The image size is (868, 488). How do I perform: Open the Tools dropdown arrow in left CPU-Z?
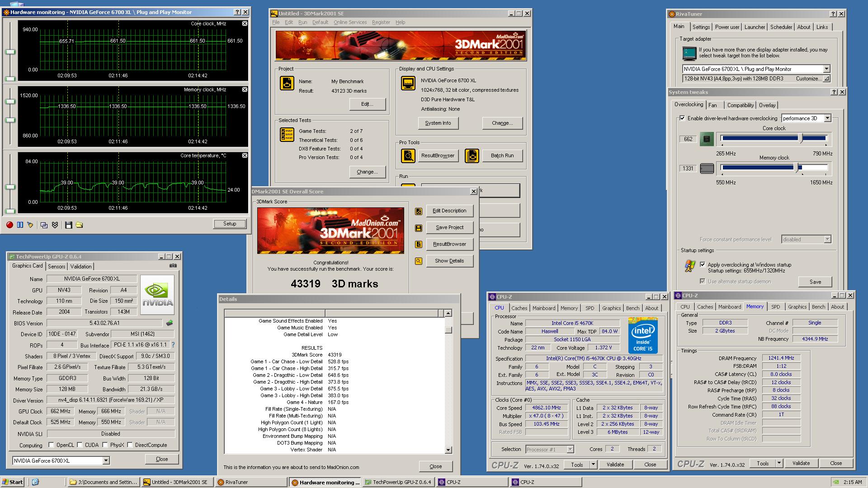pyautogui.click(x=593, y=465)
